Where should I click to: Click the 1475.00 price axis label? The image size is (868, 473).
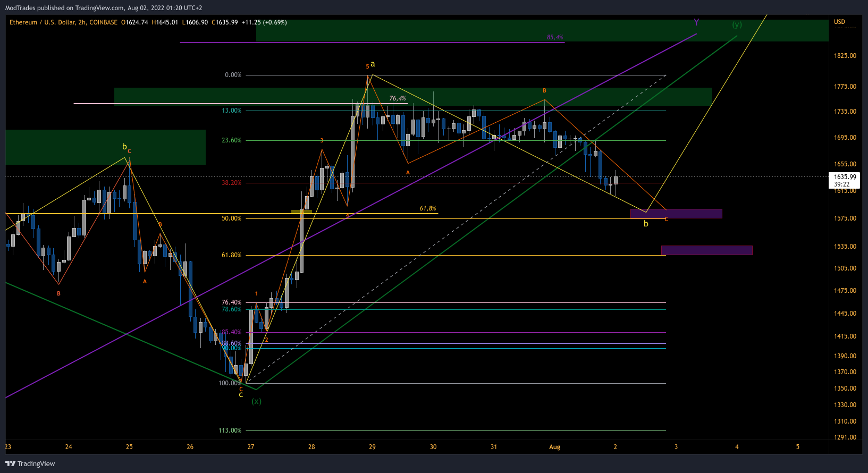click(x=845, y=291)
